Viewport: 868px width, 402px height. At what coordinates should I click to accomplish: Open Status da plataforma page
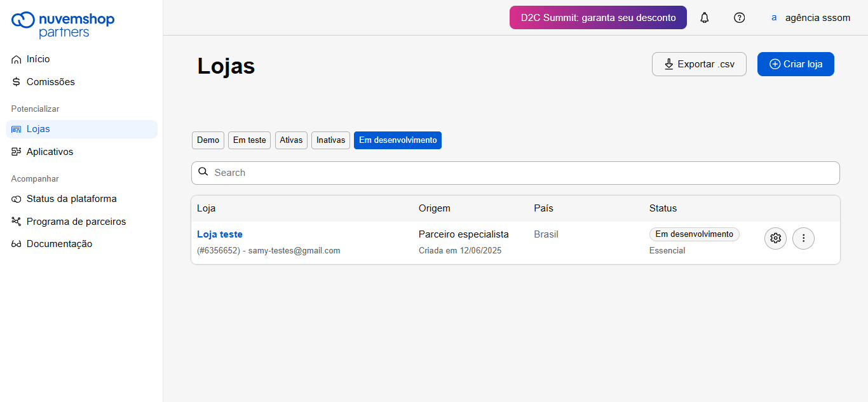pos(71,199)
